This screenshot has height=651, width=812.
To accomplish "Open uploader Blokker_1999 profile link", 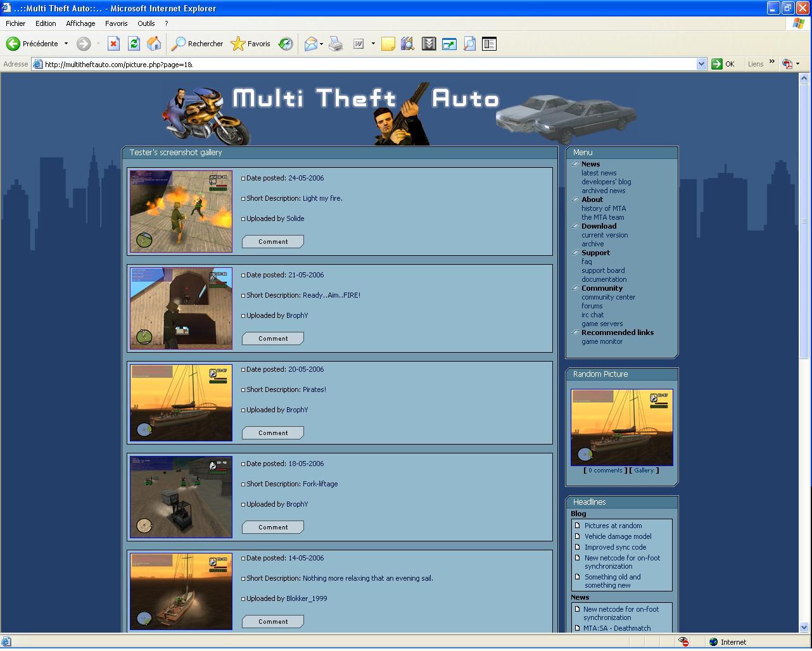I will (307, 598).
